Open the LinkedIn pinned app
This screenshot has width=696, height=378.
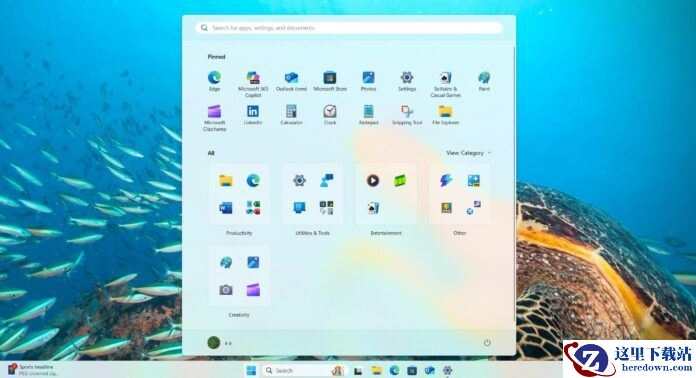(253, 115)
